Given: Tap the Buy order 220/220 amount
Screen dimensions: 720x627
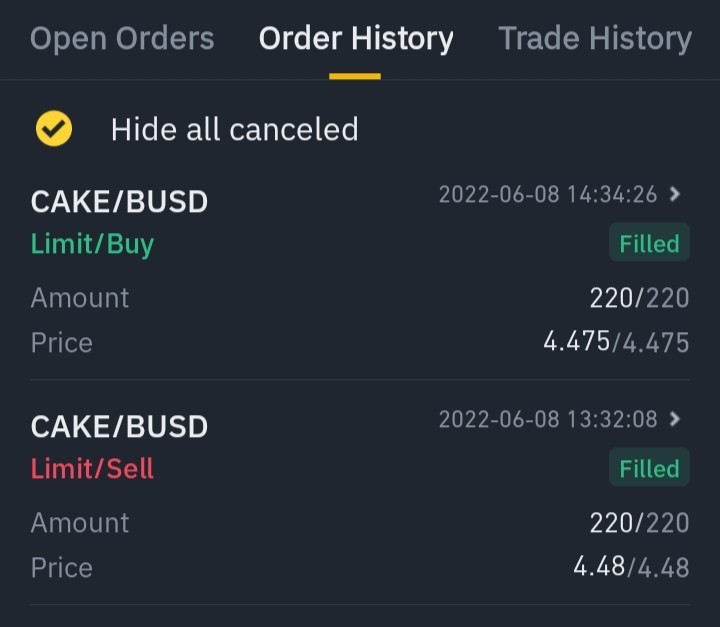Looking at the screenshot, I should click(640, 298).
